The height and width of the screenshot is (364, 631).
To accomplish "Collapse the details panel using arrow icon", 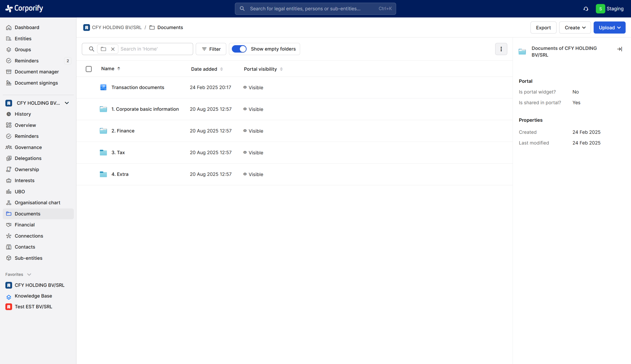I will pos(619,49).
